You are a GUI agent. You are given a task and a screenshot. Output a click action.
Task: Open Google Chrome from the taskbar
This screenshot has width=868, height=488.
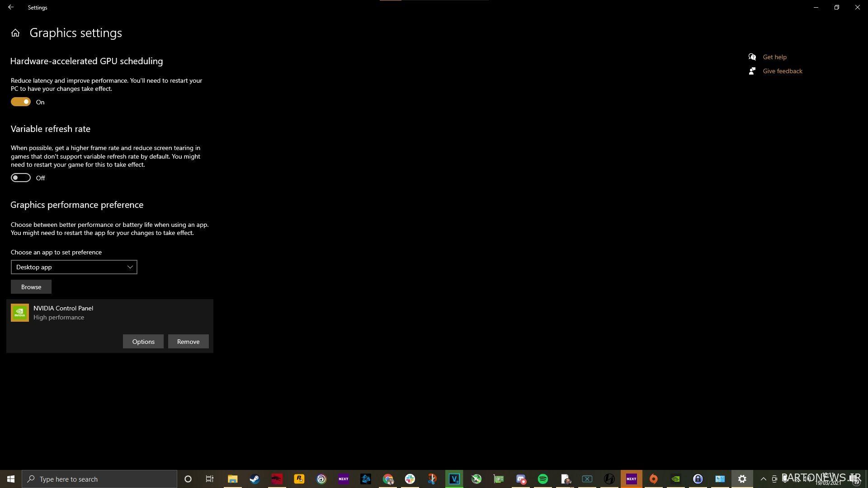tap(388, 479)
